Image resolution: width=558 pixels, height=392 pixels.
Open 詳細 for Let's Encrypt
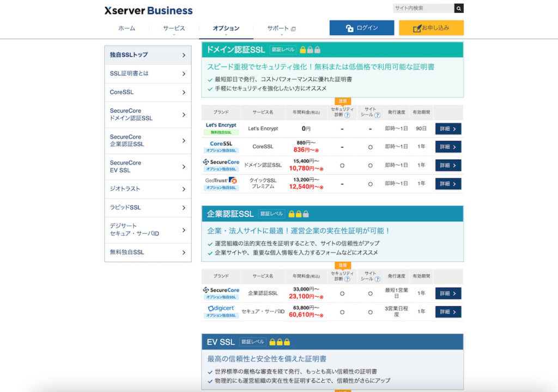(x=447, y=128)
